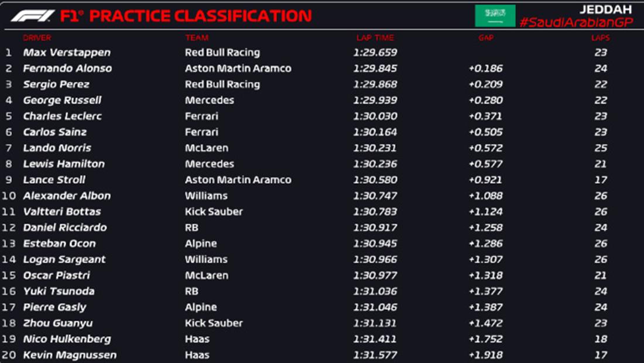Click the 1:29.659 fastest lap time

pos(375,53)
